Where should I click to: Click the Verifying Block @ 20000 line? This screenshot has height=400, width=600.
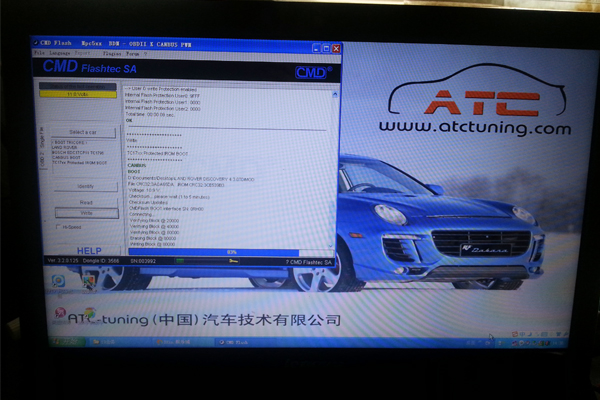tap(154, 220)
